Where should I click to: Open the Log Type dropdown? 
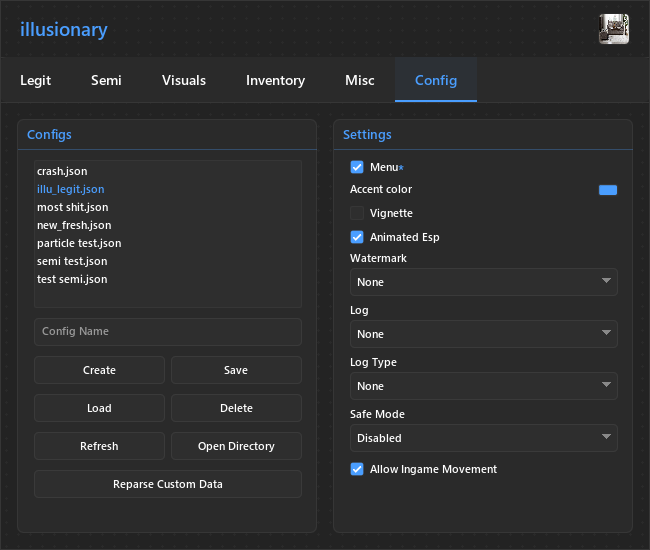point(484,386)
